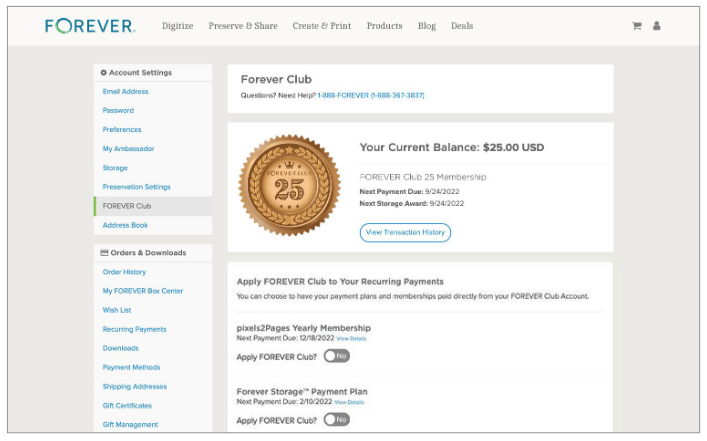
Task: Go to the Deals page
Action: (x=462, y=26)
